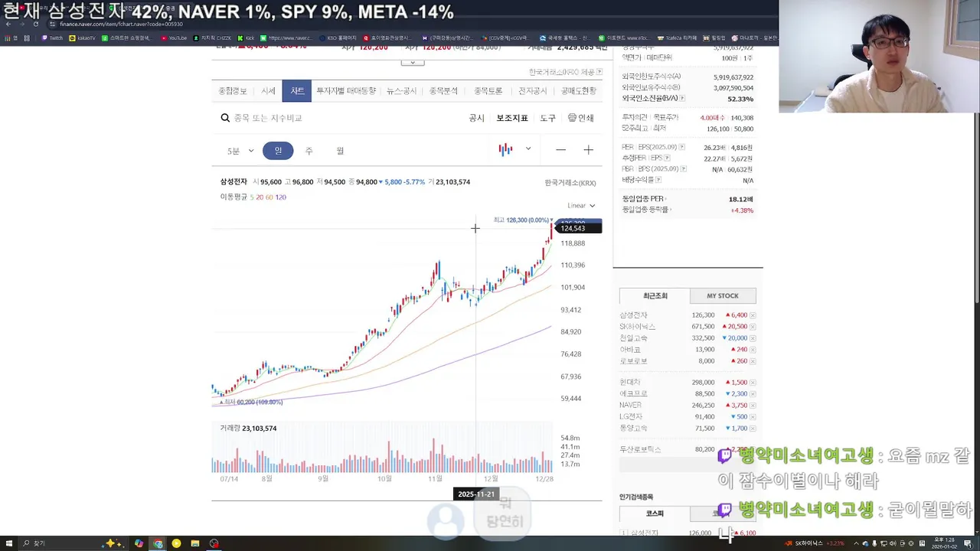980x551 pixels.
Task: Zoom in chart with plus button
Action: [588, 150]
